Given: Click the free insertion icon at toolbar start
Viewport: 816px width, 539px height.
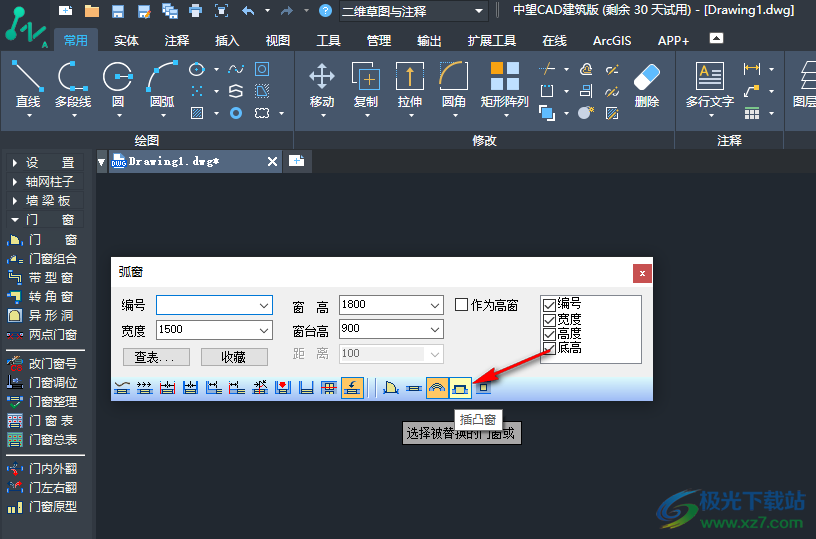Looking at the screenshot, I should [x=122, y=388].
